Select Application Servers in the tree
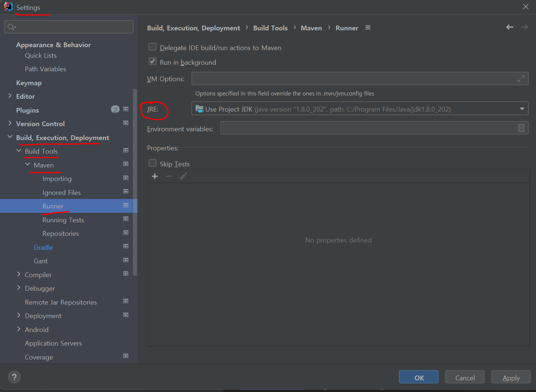The width and height of the screenshot is (536, 392). [x=53, y=343]
